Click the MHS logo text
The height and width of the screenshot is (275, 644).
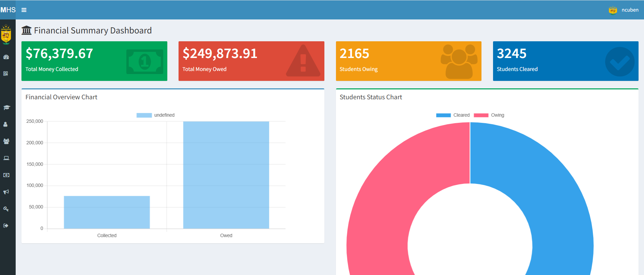click(8, 10)
